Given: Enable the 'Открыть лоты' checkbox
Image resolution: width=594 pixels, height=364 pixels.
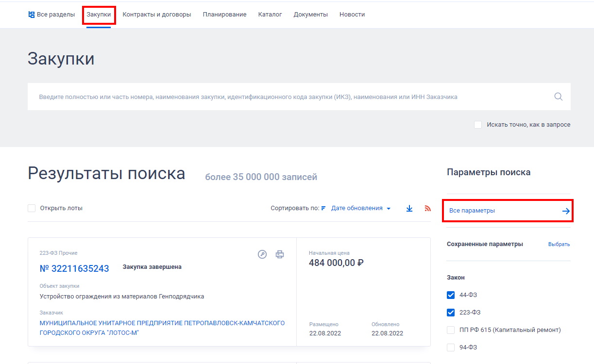Looking at the screenshot, I should coord(32,208).
